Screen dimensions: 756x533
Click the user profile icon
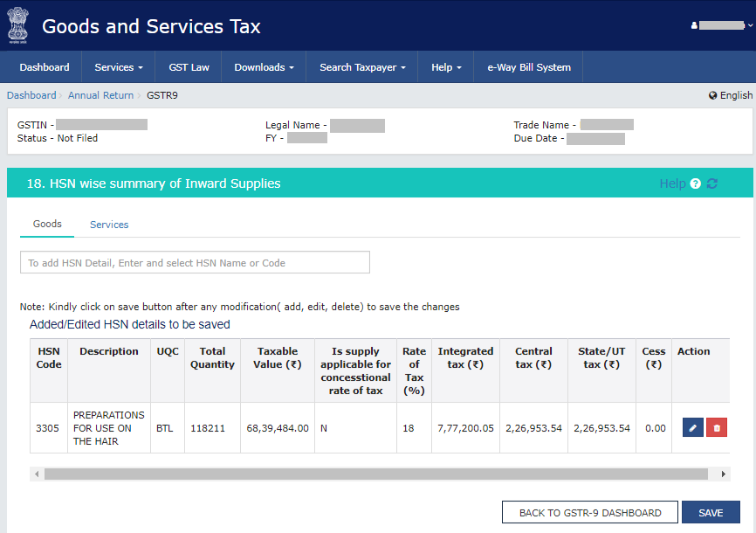[x=695, y=26]
